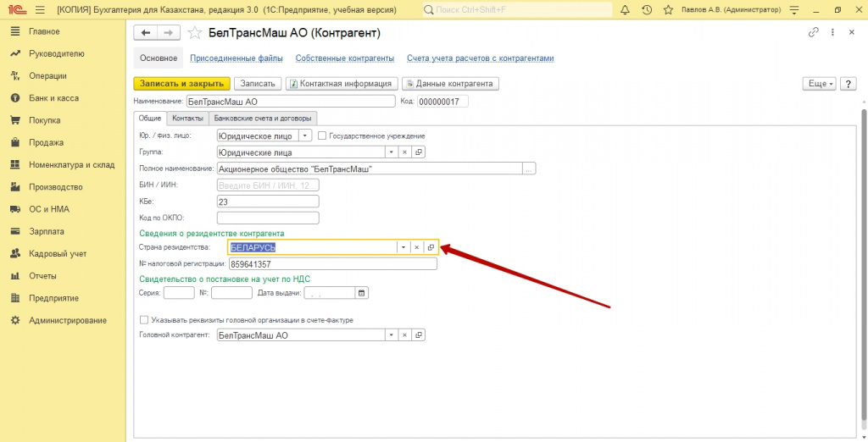Open the Головной контрагент record

[419, 335]
